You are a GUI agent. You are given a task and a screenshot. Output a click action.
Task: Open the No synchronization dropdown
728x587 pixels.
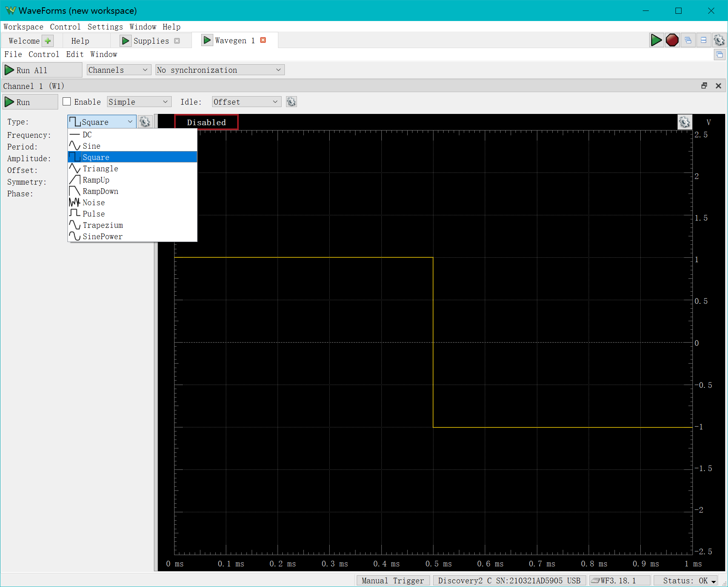(220, 70)
